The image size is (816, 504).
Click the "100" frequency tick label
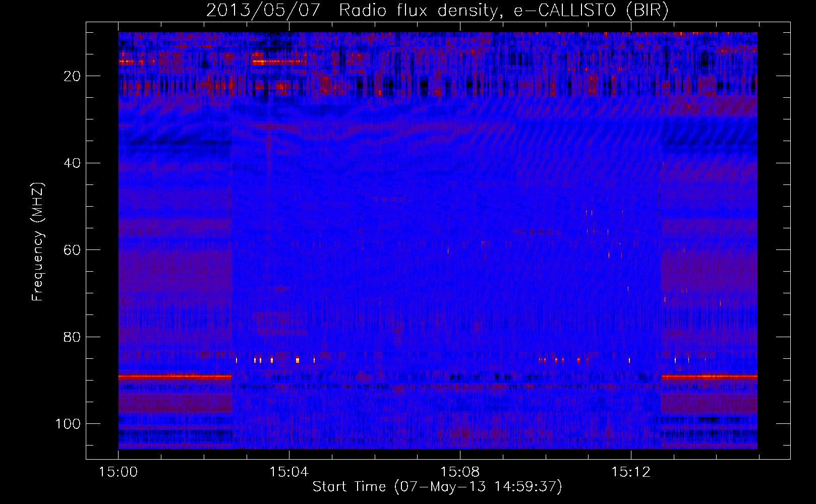click(x=68, y=424)
